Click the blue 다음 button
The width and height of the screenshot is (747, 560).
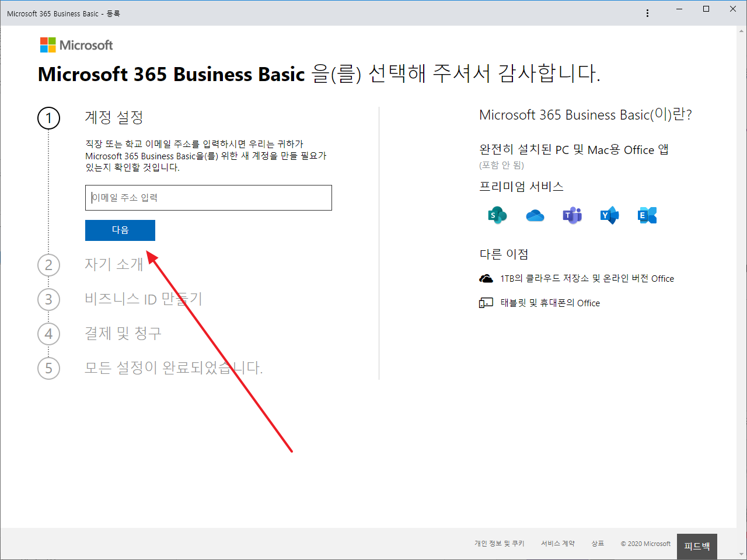120,230
